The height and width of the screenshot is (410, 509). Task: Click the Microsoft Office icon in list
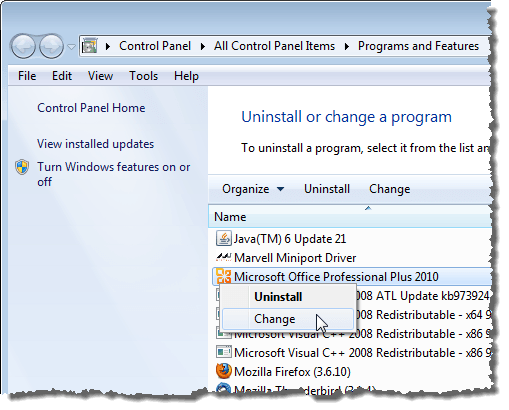tap(224, 276)
